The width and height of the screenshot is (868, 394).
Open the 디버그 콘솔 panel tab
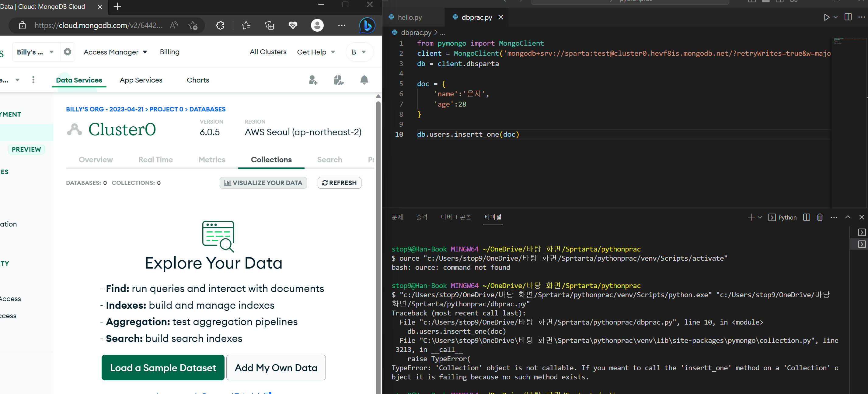point(456,217)
